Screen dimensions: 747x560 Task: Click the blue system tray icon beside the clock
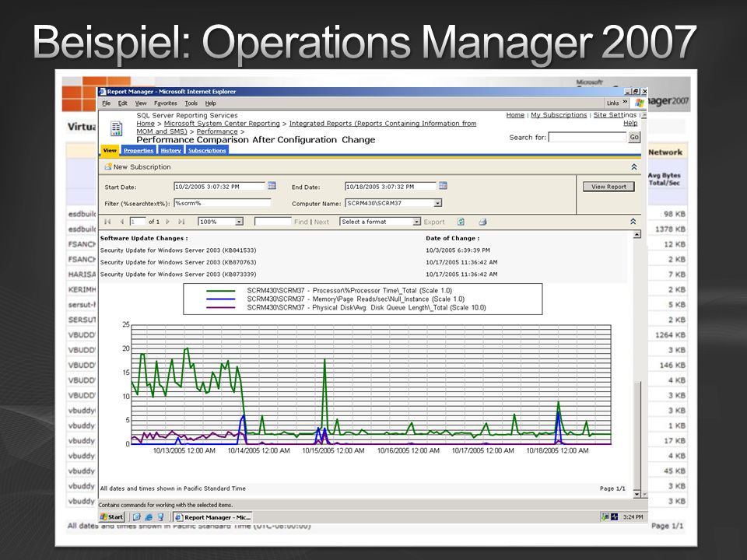pos(615,516)
